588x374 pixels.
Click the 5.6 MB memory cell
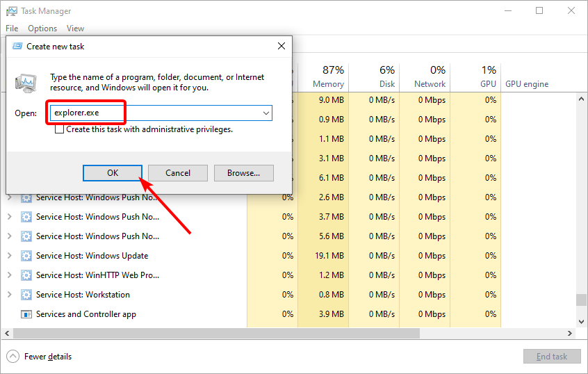[323, 236]
